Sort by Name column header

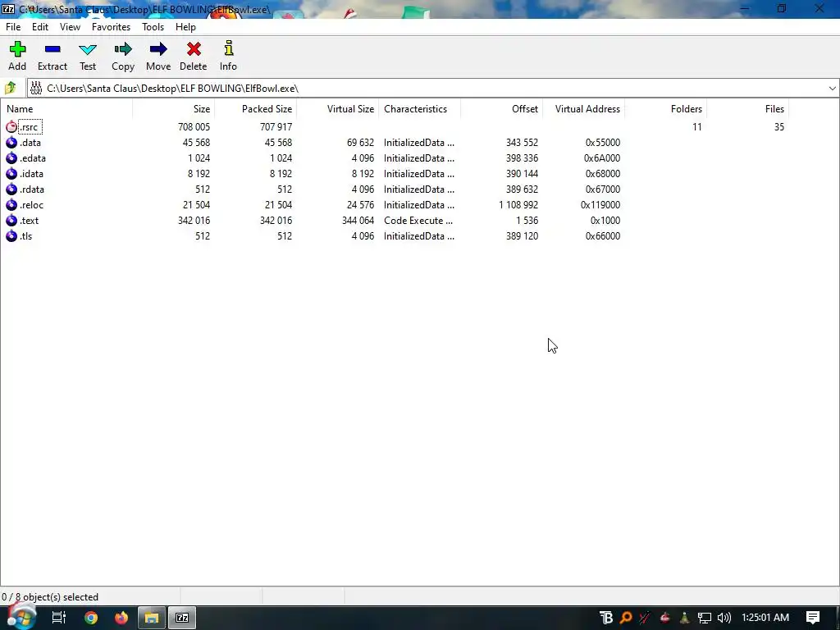coord(66,109)
